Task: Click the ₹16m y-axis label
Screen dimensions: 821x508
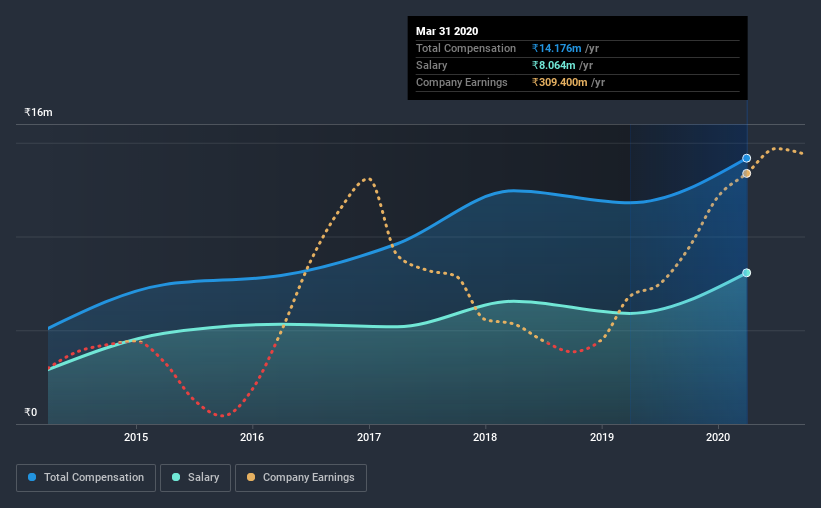Action: click(x=38, y=112)
